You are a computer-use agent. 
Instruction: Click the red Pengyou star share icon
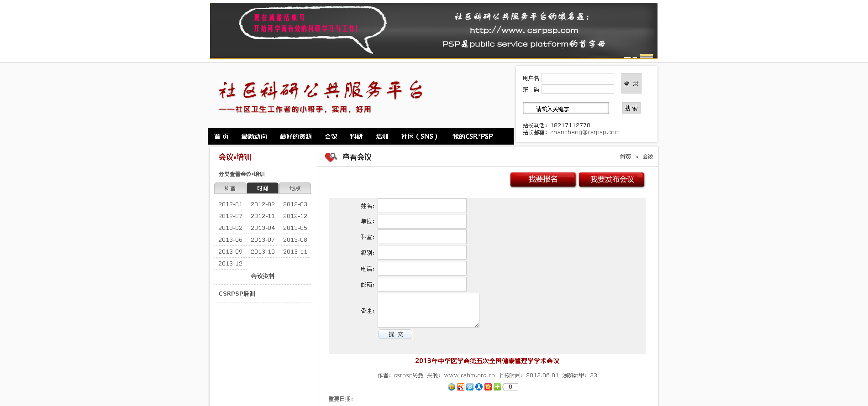coord(488,387)
